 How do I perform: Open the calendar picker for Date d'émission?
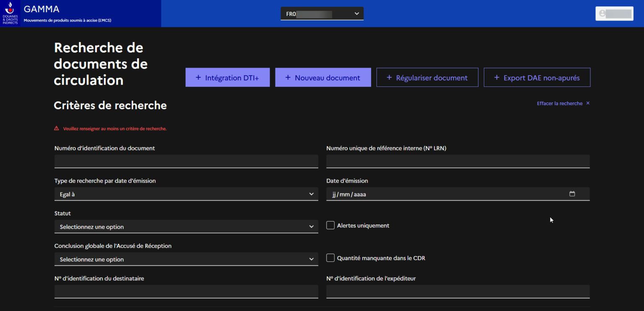(x=572, y=194)
